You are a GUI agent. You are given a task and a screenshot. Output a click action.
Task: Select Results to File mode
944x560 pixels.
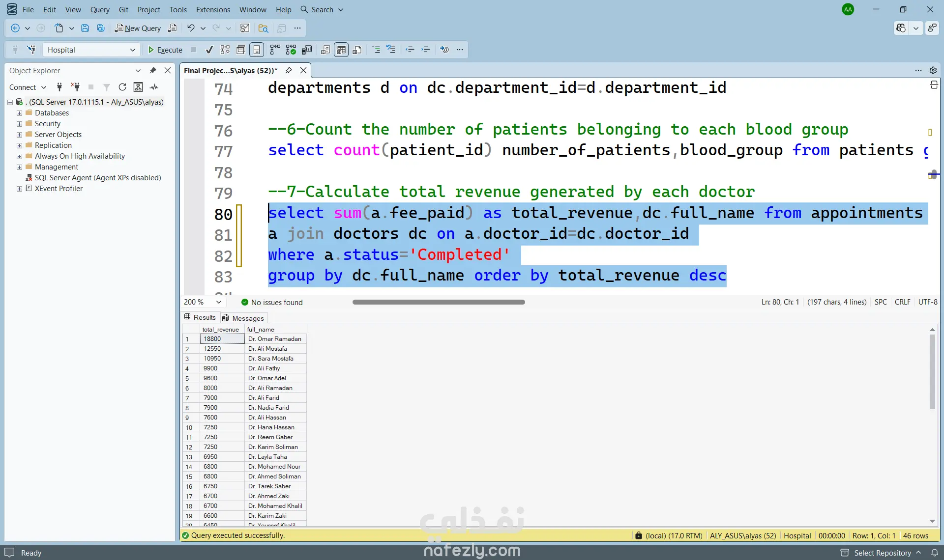(357, 50)
